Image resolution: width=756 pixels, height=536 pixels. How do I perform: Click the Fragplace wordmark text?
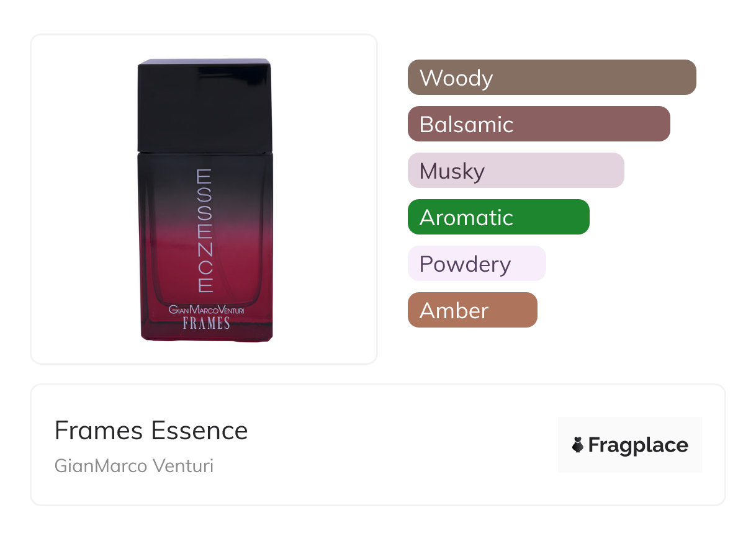pyautogui.click(x=638, y=445)
